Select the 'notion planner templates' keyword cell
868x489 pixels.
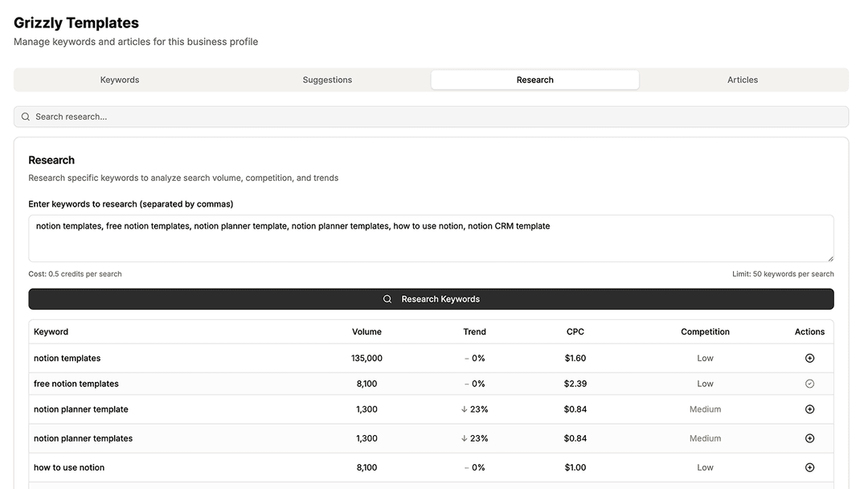[x=83, y=438]
